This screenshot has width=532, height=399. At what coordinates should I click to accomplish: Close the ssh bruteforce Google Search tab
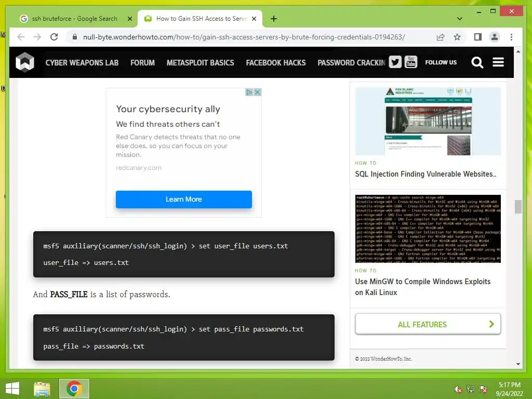129,19
